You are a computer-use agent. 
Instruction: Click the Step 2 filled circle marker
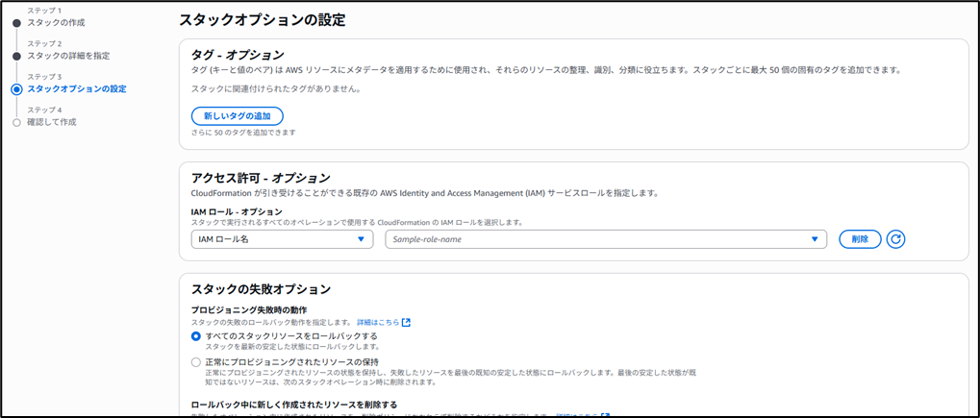16,56
